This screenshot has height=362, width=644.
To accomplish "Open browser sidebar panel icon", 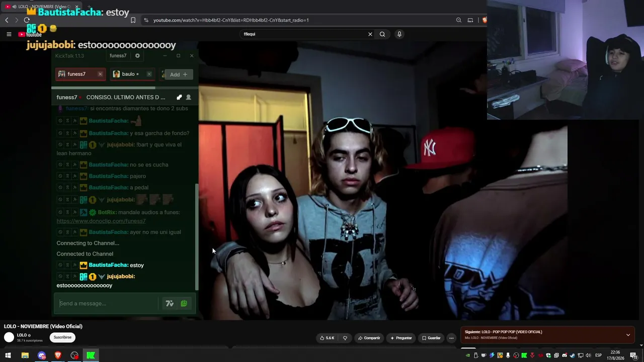I will tap(470, 20).
